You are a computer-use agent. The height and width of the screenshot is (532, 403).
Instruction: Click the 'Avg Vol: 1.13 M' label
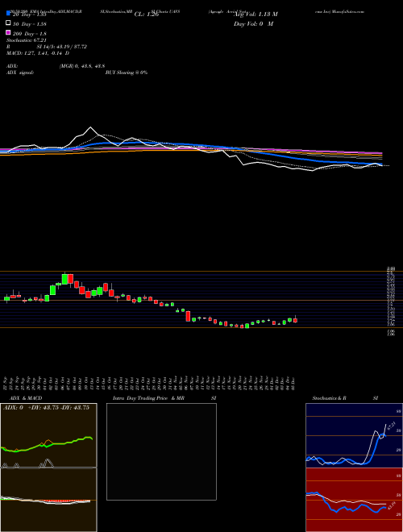point(256,15)
